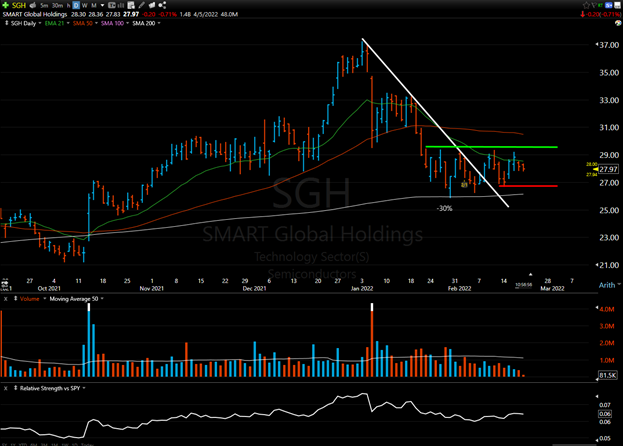Activate the pencil drawing tools icon

141,5
